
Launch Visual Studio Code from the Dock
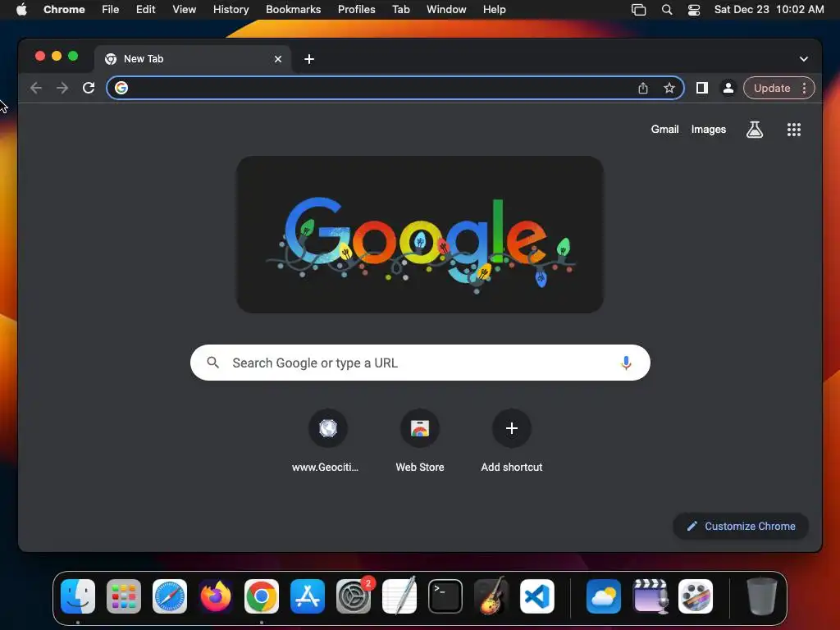(536, 596)
